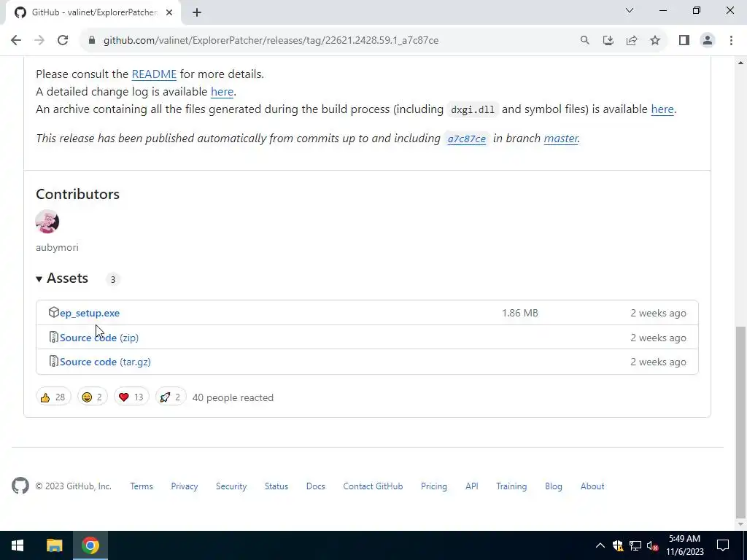React with thumbs up (28)
The image size is (747, 560).
point(53,397)
